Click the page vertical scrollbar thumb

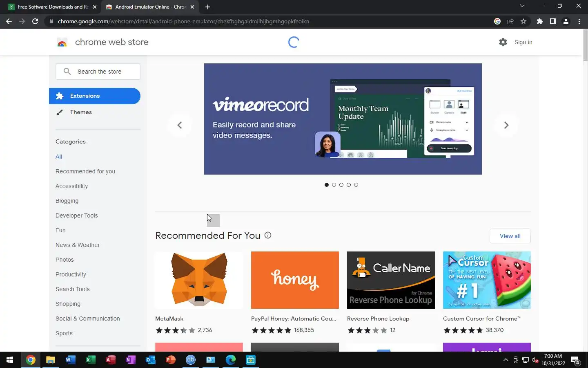[x=585, y=46]
